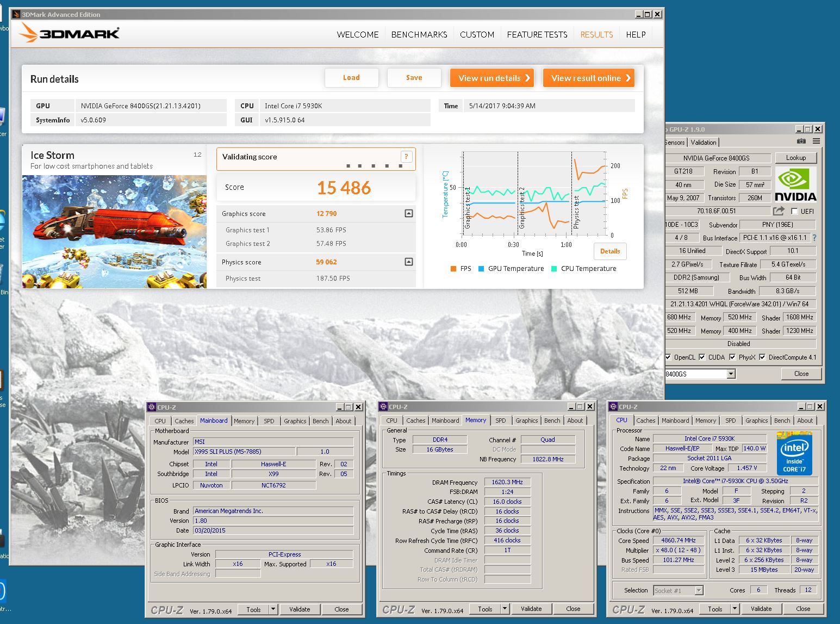Click Validate in the CPU-Z CPU window
This screenshot has width=840, height=624.
[x=761, y=609]
